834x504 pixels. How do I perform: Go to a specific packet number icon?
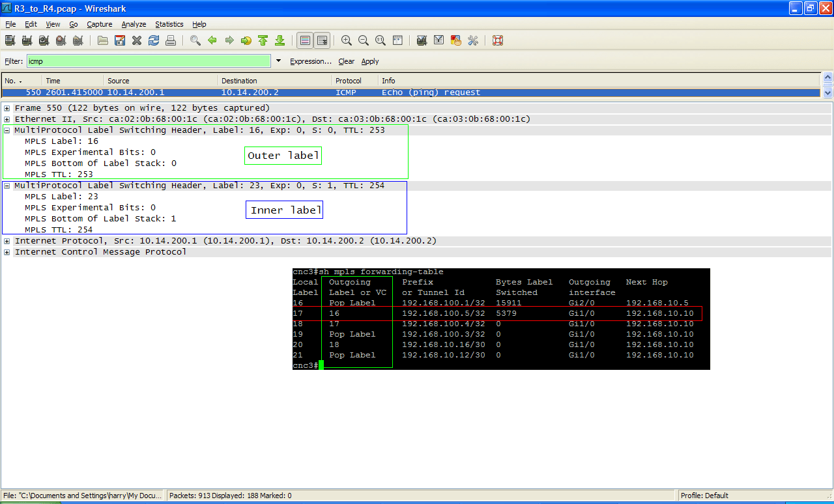246,40
